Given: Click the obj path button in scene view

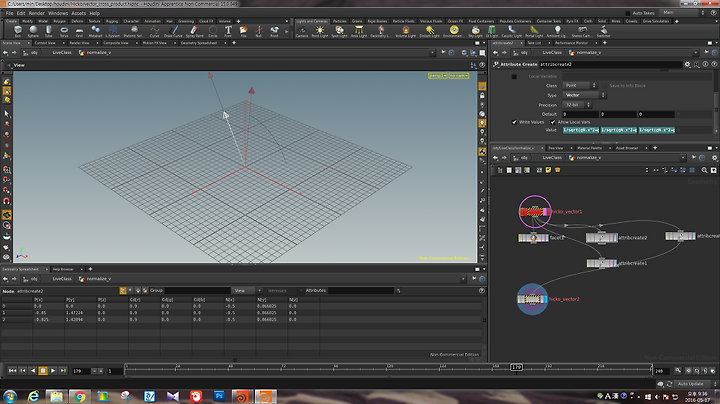Looking at the screenshot, I should 31,53.
